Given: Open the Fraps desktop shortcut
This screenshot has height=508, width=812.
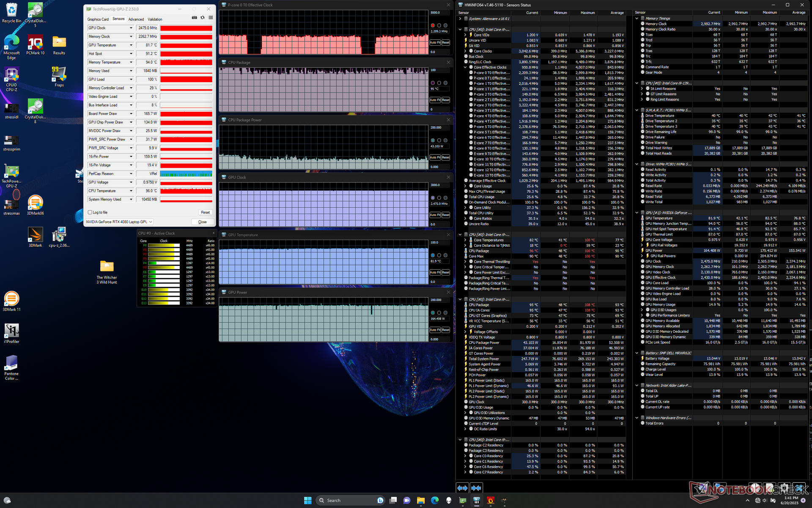Looking at the screenshot, I should (x=59, y=75).
